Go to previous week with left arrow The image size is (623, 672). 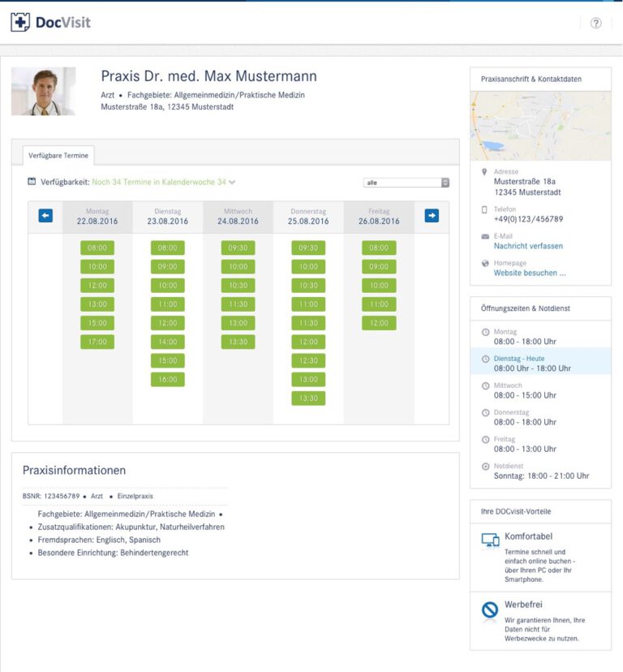click(x=45, y=215)
